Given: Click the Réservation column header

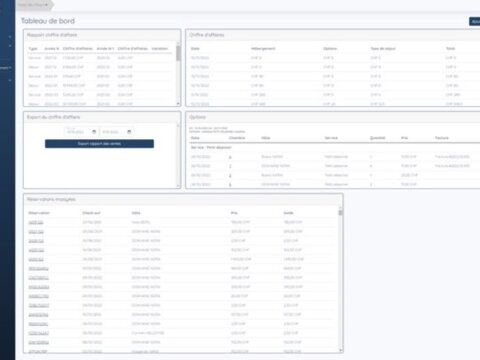Looking at the screenshot, I should click(x=39, y=213).
